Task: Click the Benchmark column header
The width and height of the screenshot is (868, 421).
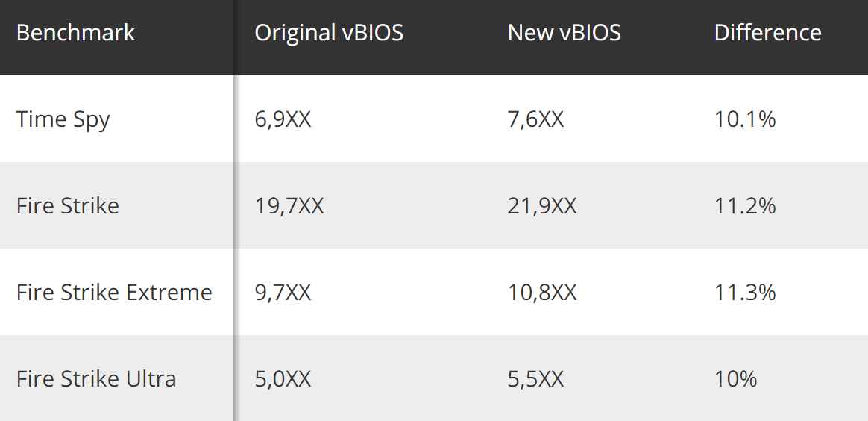Action: [75, 33]
